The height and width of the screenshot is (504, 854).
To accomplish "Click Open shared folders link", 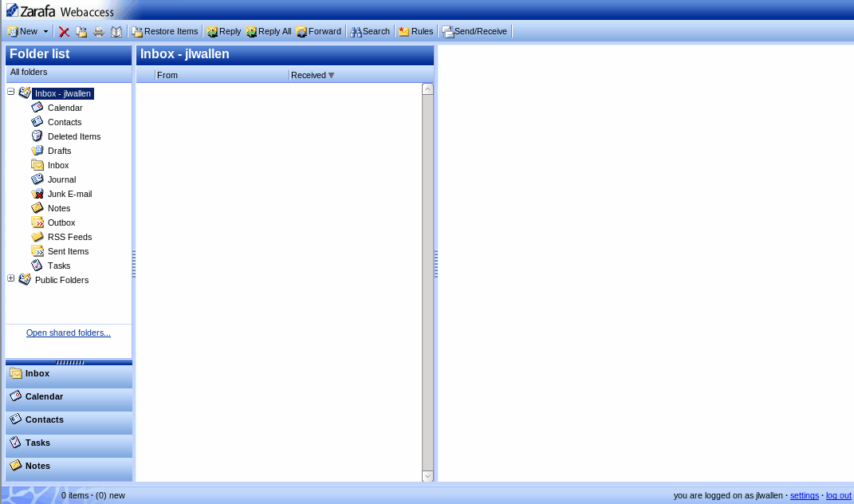I will point(69,333).
